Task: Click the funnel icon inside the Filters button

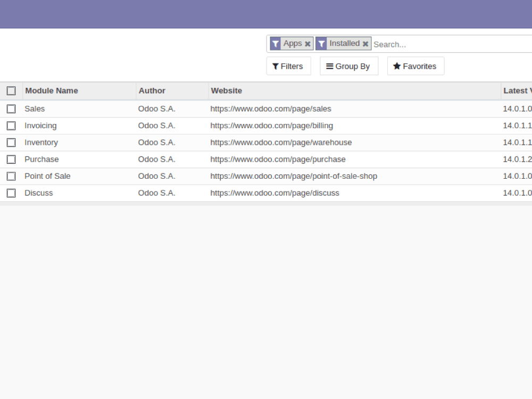Action: [275, 66]
